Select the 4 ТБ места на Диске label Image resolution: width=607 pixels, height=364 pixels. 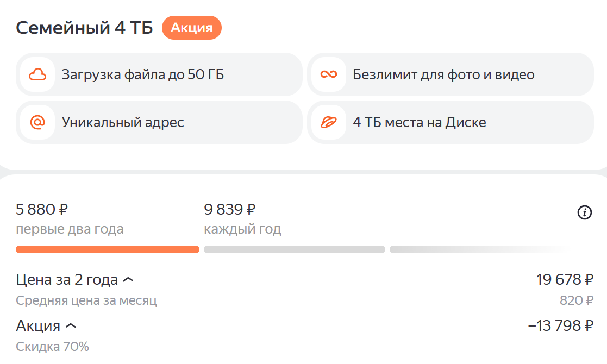click(419, 122)
